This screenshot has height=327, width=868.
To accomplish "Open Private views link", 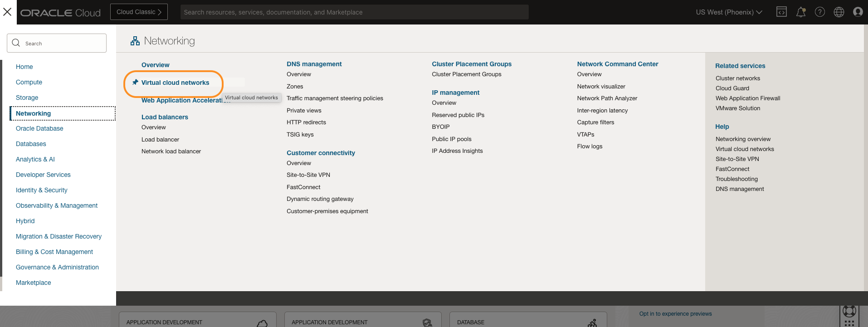I will [x=304, y=110].
